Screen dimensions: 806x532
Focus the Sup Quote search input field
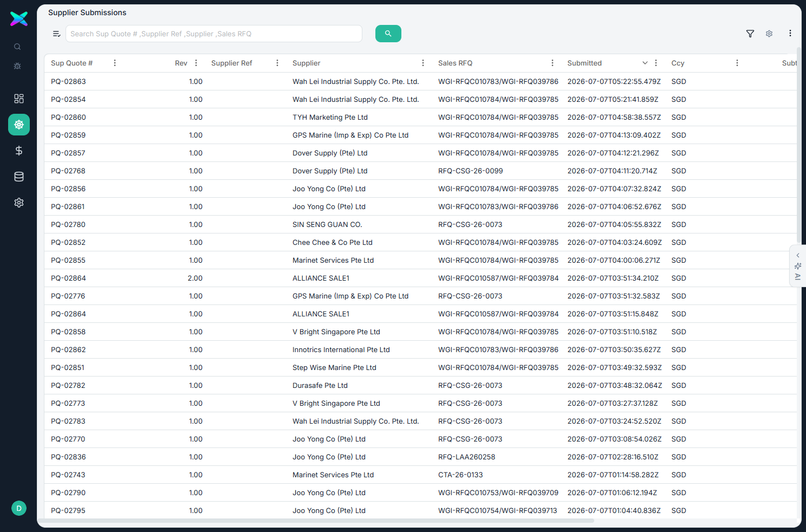pyautogui.click(x=214, y=34)
